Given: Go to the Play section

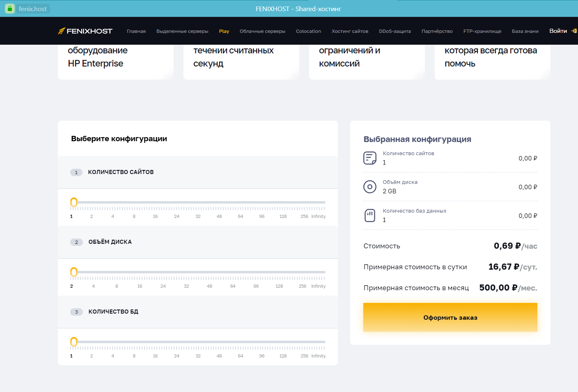Looking at the screenshot, I should point(224,31).
